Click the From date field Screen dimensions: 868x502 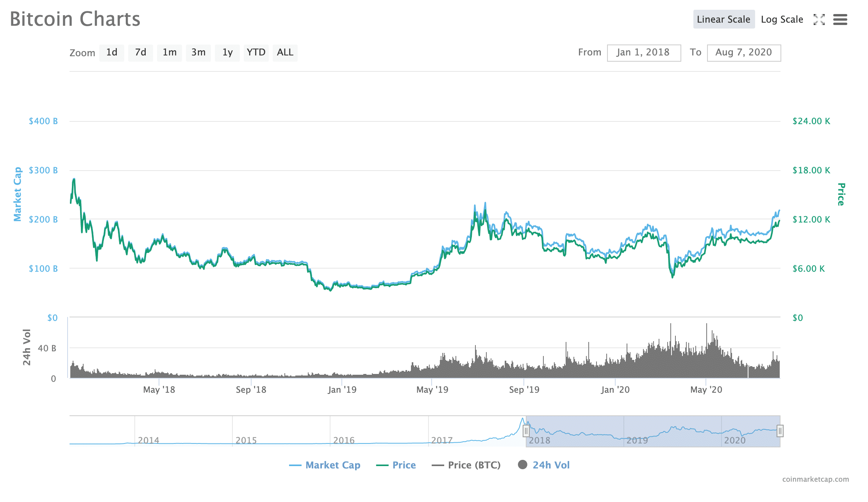click(x=643, y=53)
